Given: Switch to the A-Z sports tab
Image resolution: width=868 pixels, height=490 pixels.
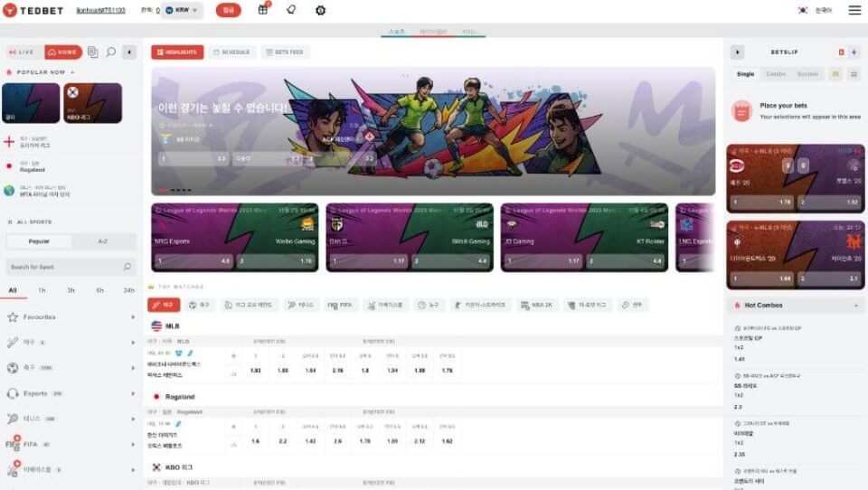Looking at the screenshot, I should [x=103, y=241].
